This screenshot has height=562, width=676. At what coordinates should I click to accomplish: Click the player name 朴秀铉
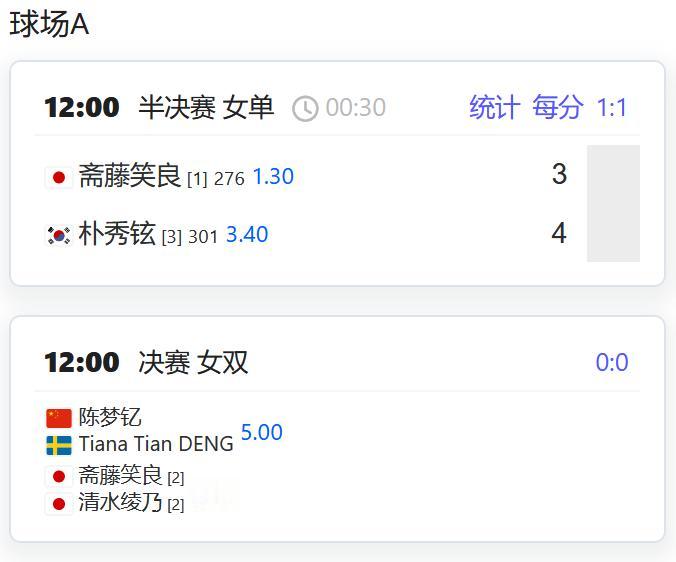[117, 234]
